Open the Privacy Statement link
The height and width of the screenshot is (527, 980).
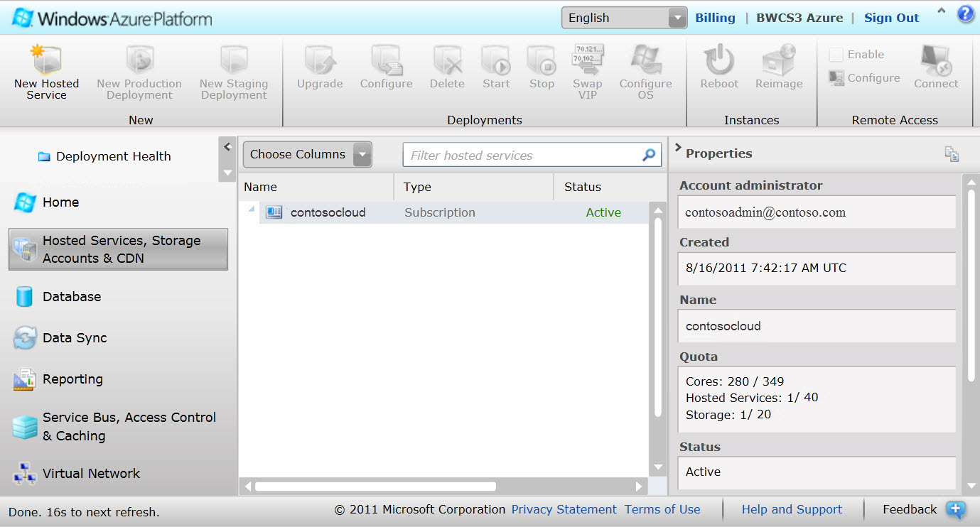click(564, 509)
